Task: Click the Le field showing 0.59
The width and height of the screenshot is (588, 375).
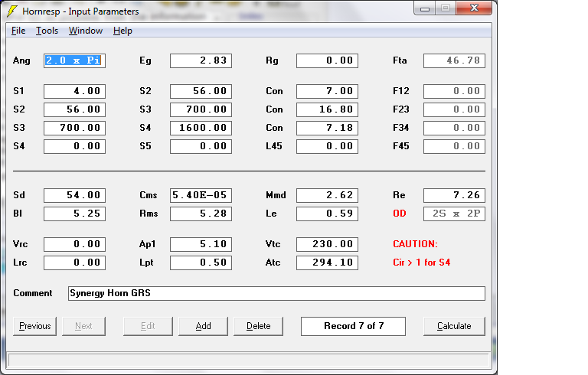Action: [x=328, y=214]
